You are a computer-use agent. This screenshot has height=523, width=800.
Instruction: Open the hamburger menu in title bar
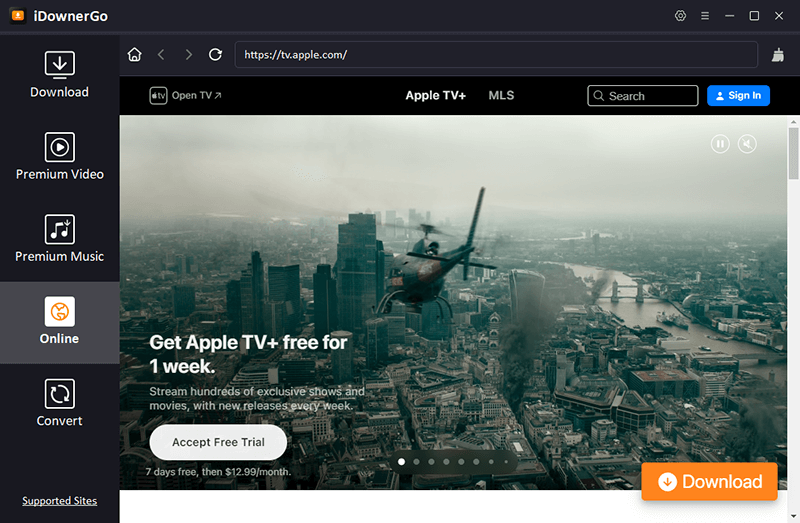point(705,16)
